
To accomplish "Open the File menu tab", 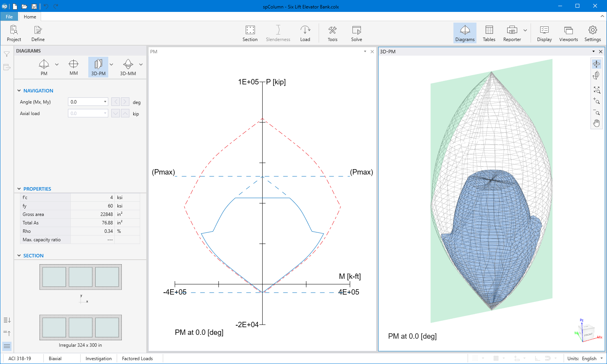I will click(x=9, y=17).
